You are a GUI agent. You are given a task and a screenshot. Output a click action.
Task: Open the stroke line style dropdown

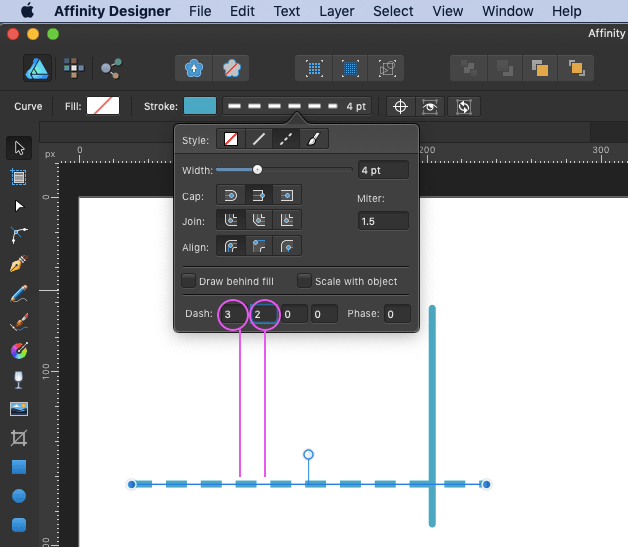point(296,106)
